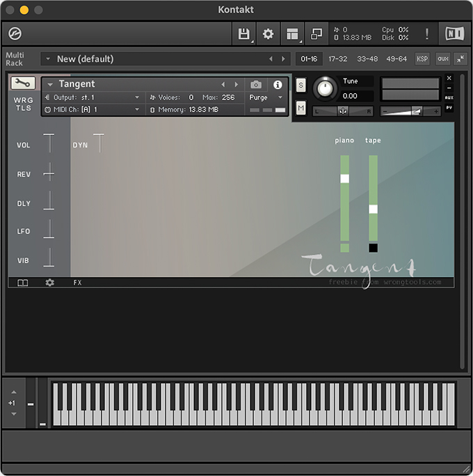Adjust the VIB slider
473x476 pixels.
[x=49, y=257]
